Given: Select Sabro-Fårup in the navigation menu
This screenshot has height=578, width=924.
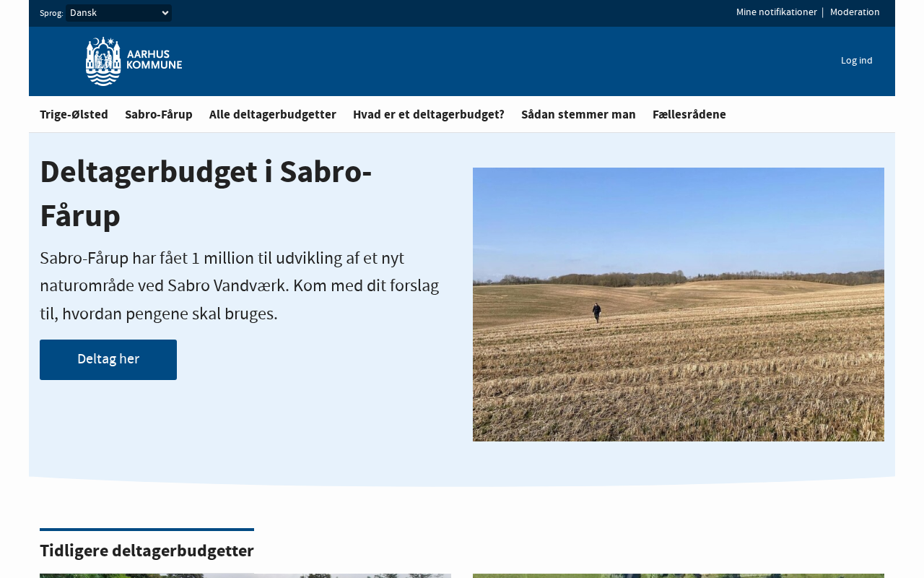Looking at the screenshot, I should coord(159,114).
